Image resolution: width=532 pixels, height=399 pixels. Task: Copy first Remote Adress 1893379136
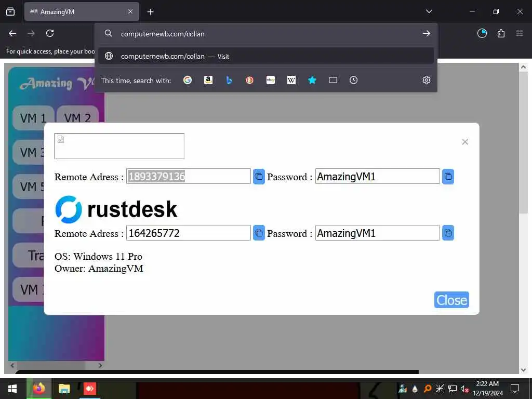[x=259, y=177]
